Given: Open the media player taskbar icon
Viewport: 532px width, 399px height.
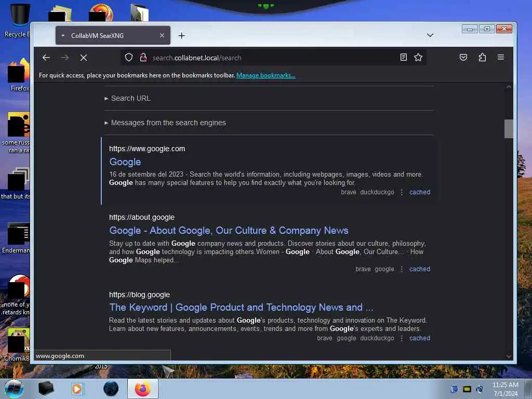Looking at the screenshot, I should (x=77, y=389).
